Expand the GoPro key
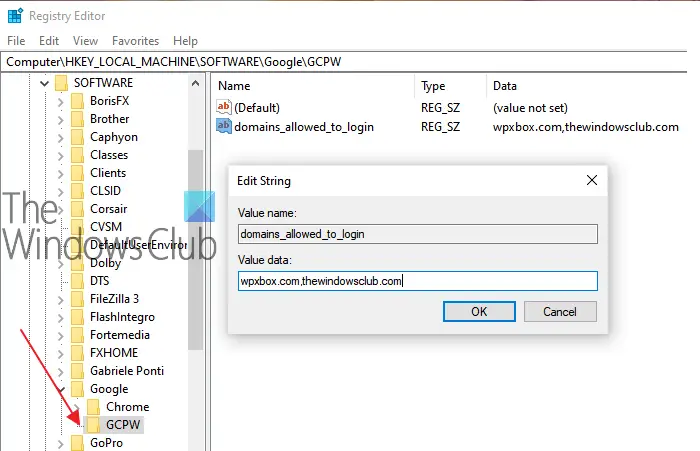This screenshot has width=700, height=451. pos(60,444)
